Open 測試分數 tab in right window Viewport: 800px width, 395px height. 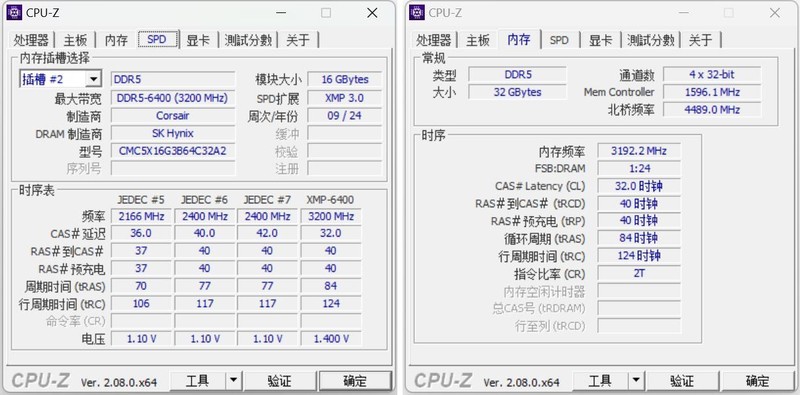pyautogui.click(x=651, y=40)
